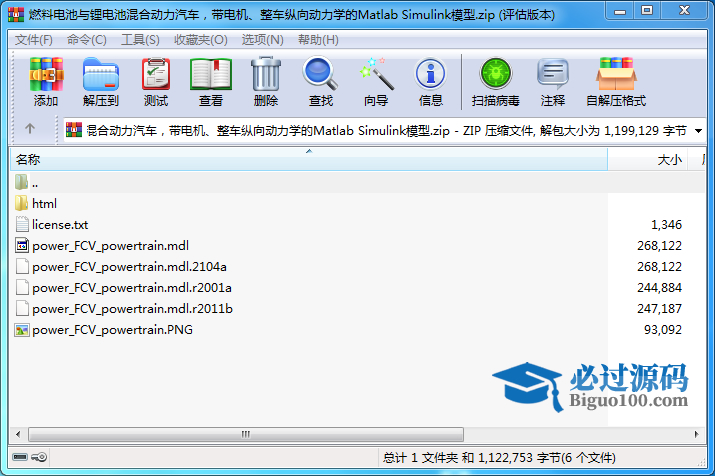Click the Add (添加) toolbar icon
This screenshot has height=476, width=715.
coord(46,74)
